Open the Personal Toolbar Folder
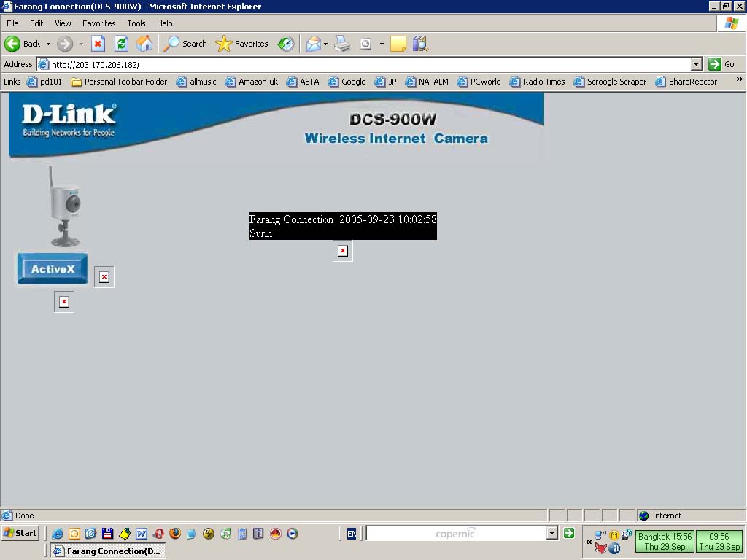The image size is (747, 560). [119, 82]
